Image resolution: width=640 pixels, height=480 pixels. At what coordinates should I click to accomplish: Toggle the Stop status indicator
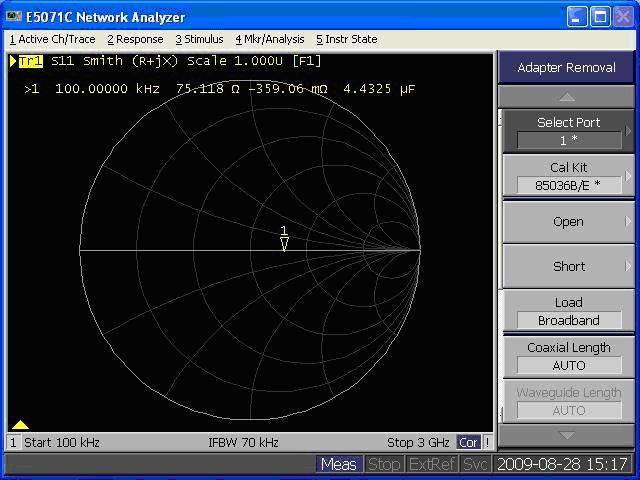[384, 464]
